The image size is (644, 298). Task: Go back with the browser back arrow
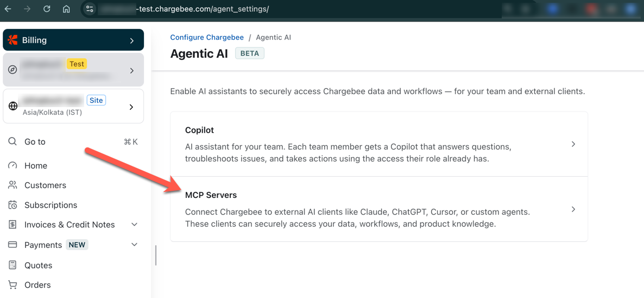coord(8,9)
